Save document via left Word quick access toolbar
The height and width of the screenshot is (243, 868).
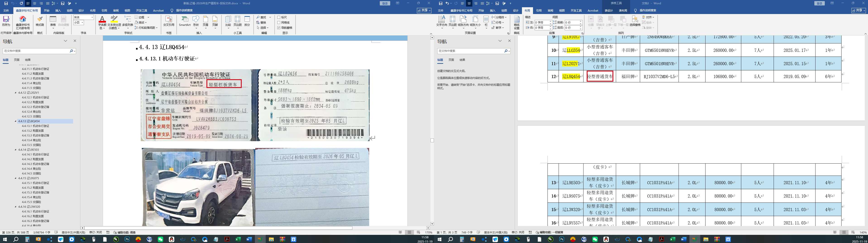tap(6, 3)
